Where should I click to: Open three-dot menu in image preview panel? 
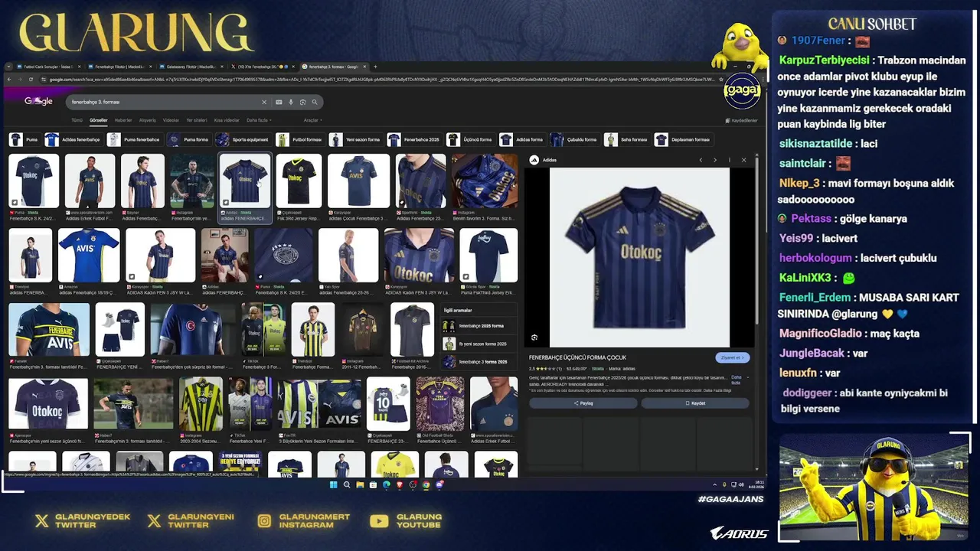[730, 160]
